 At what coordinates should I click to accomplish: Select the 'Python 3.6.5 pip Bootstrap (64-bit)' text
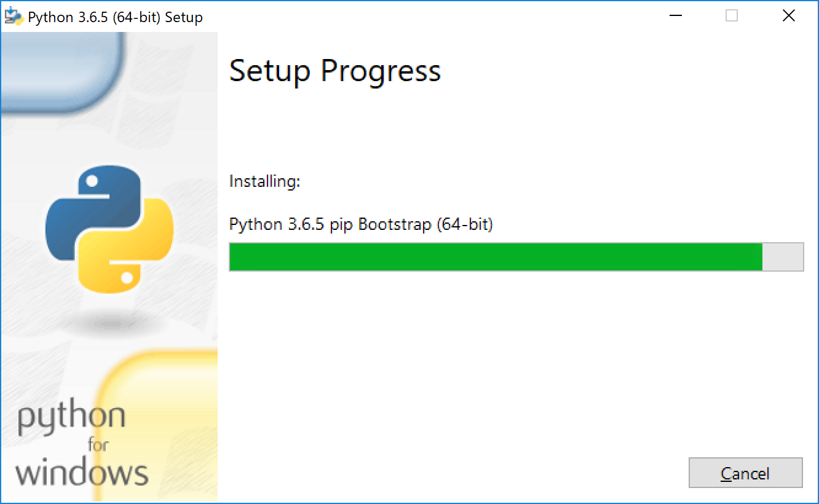click(361, 224)
